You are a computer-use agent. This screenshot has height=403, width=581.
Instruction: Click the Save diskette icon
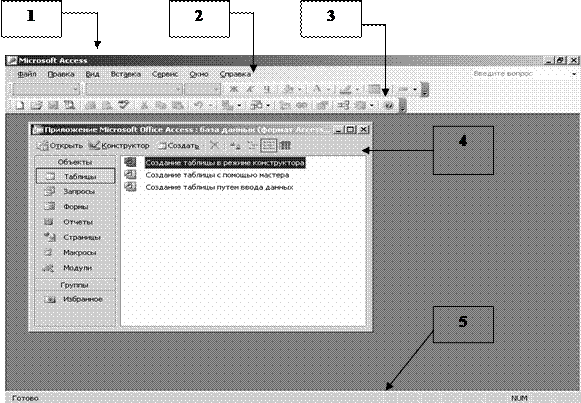click(52, 106)
